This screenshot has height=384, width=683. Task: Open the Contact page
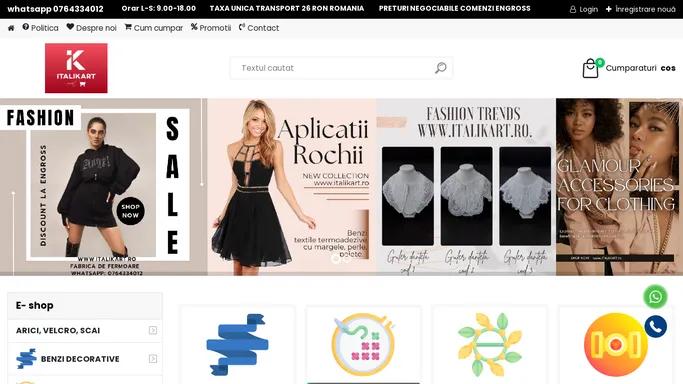point(259,28)
